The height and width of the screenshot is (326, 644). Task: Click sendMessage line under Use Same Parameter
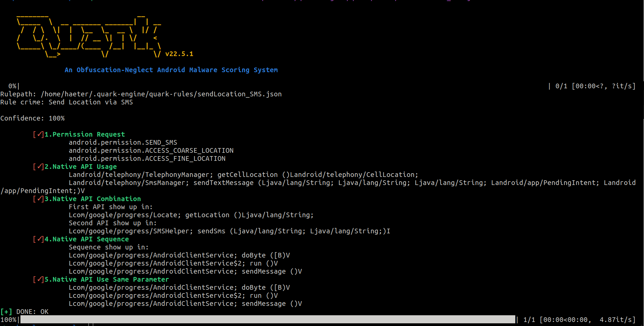pyautogui.click(x=185, y=304)
